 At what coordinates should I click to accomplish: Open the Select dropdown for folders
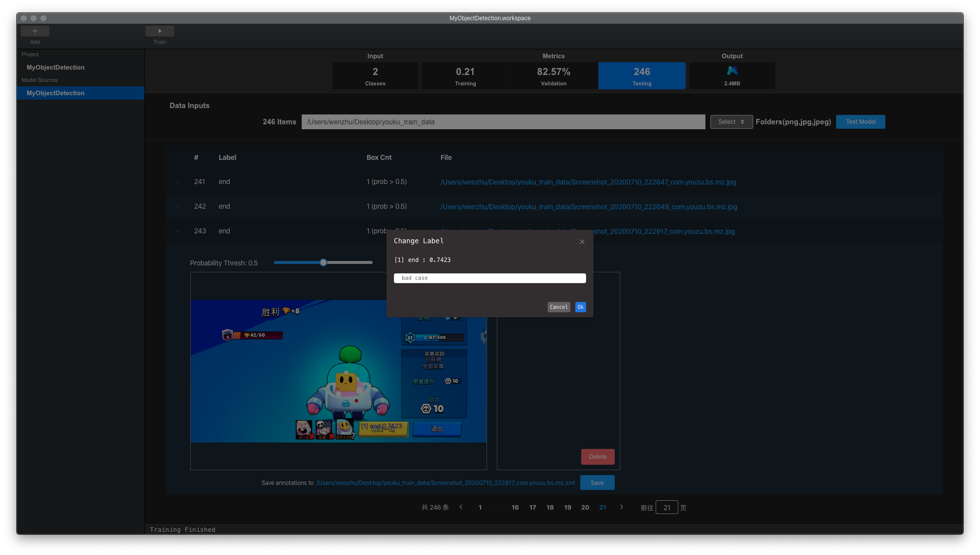point(731,122)
